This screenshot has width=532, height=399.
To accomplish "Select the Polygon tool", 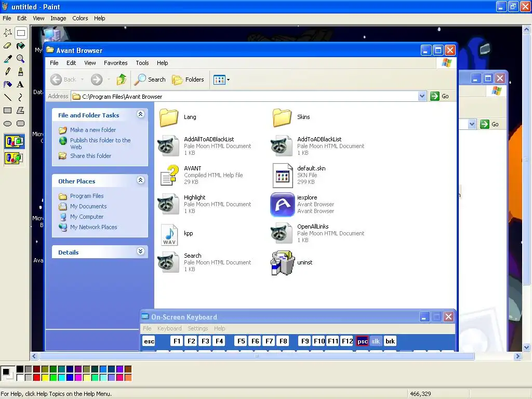I will click(x=21, y=110).
